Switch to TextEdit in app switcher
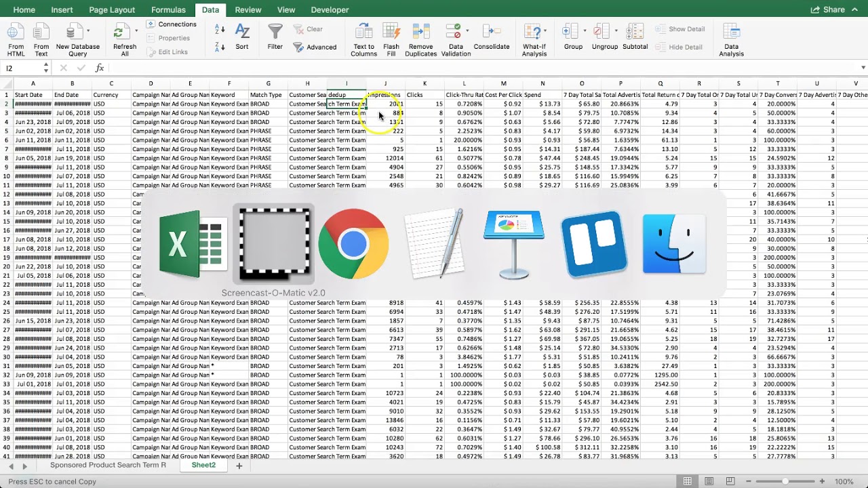This screenshot has width=868, height=488. (x=433, y=244)
